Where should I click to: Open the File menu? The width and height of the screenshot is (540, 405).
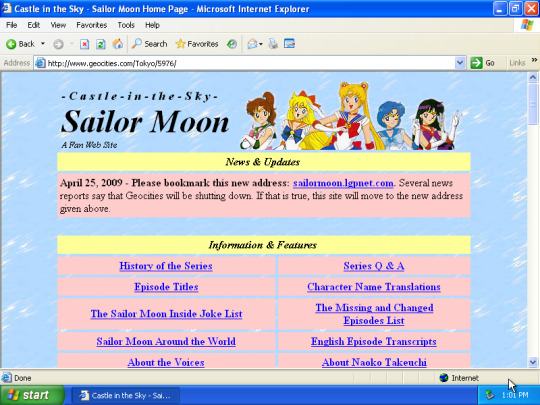(11, 25)
